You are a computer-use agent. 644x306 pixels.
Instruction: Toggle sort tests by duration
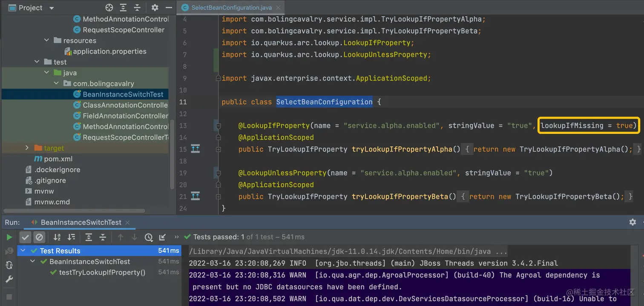(71, 237)
